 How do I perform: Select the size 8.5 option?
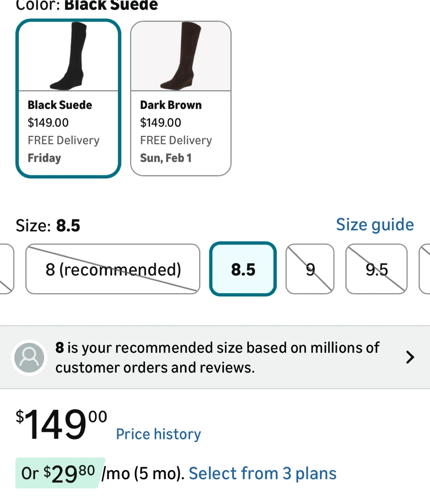[243, 269]
